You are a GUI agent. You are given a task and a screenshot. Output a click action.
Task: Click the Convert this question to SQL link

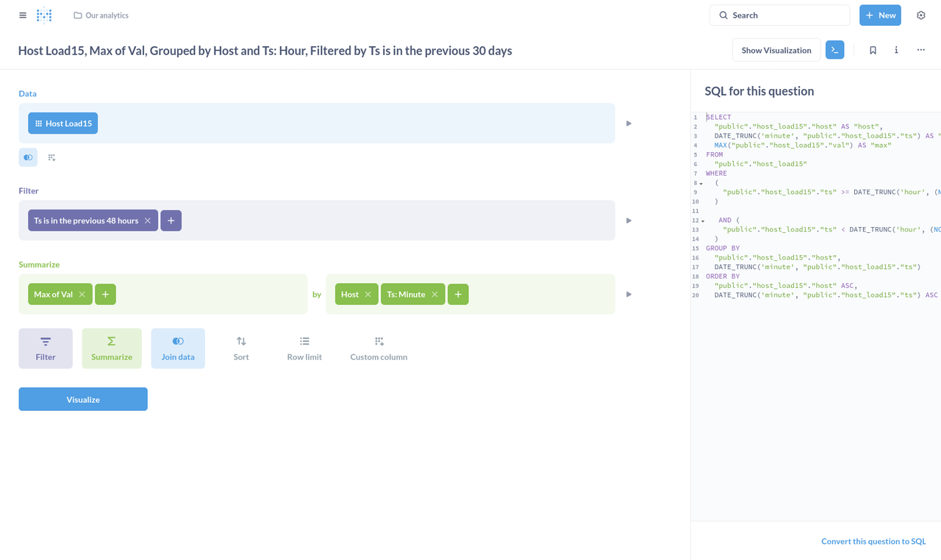(x=873, y=541)
